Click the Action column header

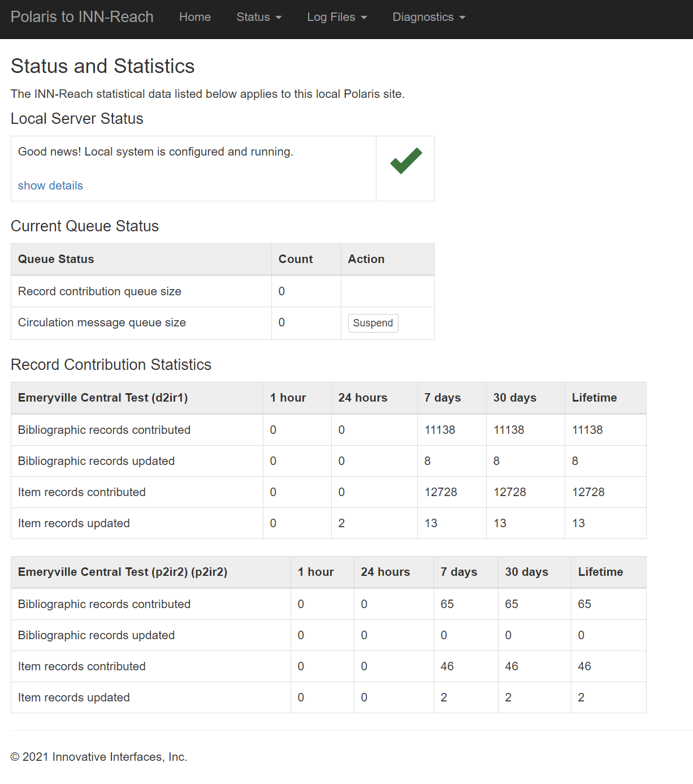pyautogui.click(x=366, y=259)
